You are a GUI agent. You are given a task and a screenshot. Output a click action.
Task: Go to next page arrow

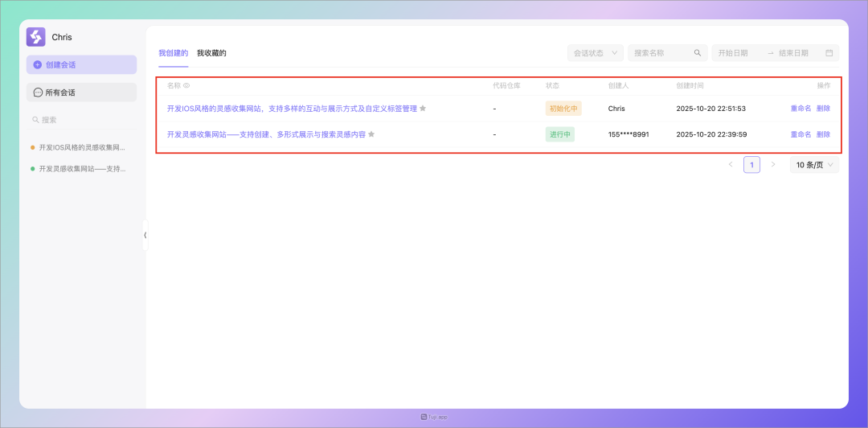(773, 165)
